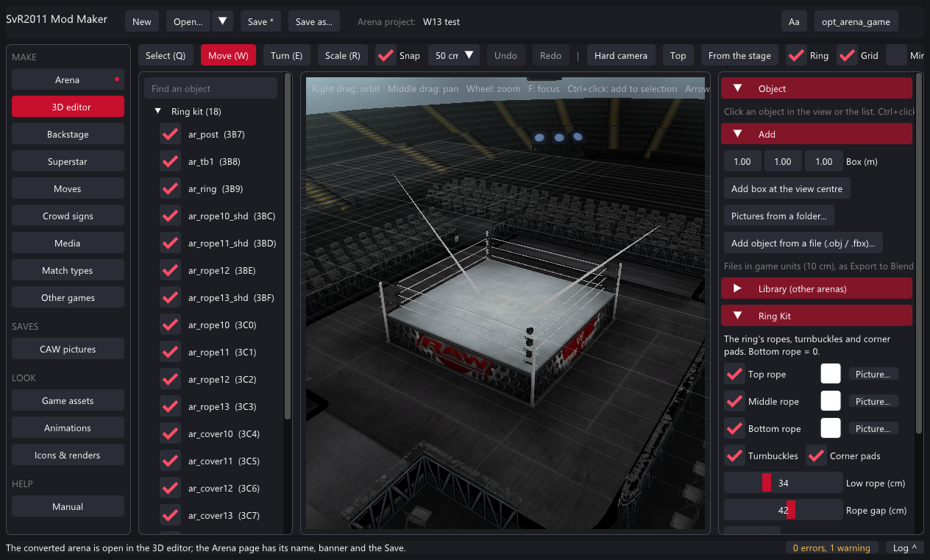Uncheck ar_post (3B7) visibility

[x=170, y=135]
